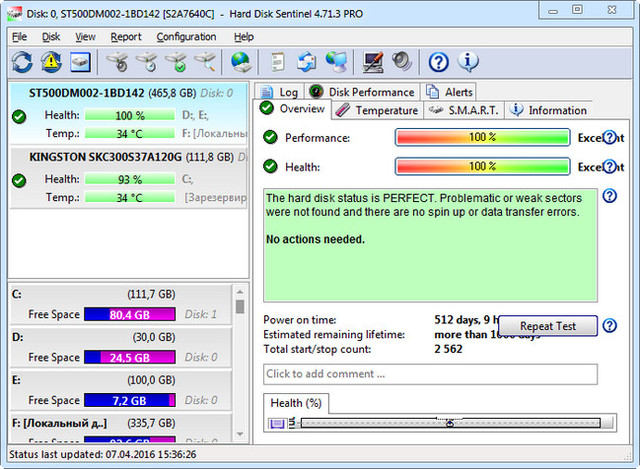
Task: Click the networked computers toolbar icon
Action: coord(337,62)
